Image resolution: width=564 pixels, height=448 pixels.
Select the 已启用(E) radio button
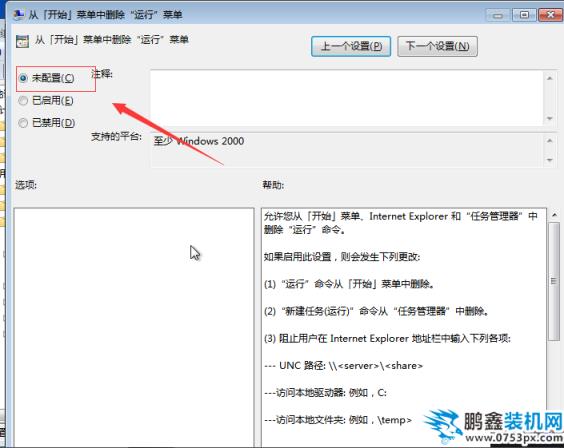[x=23, y=101]
